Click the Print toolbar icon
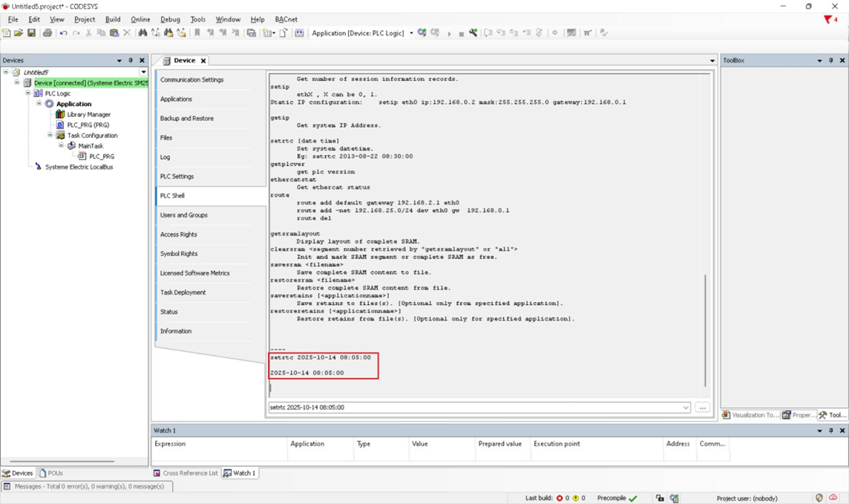 click(47, 33)
